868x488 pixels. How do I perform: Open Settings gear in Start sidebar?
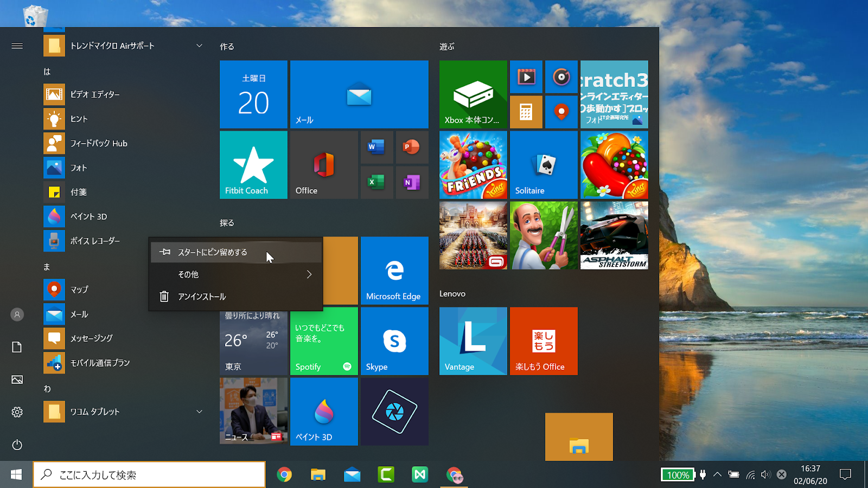tap(17, 412)
